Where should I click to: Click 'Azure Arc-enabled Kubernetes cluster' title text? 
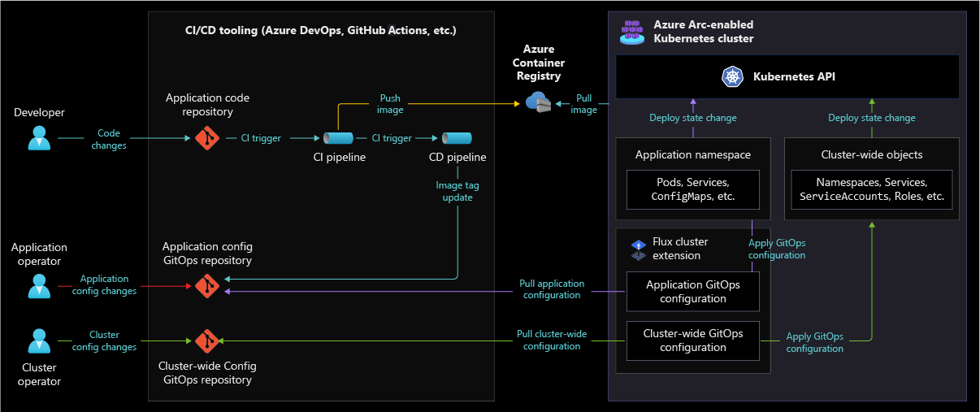tap(704, 32)
